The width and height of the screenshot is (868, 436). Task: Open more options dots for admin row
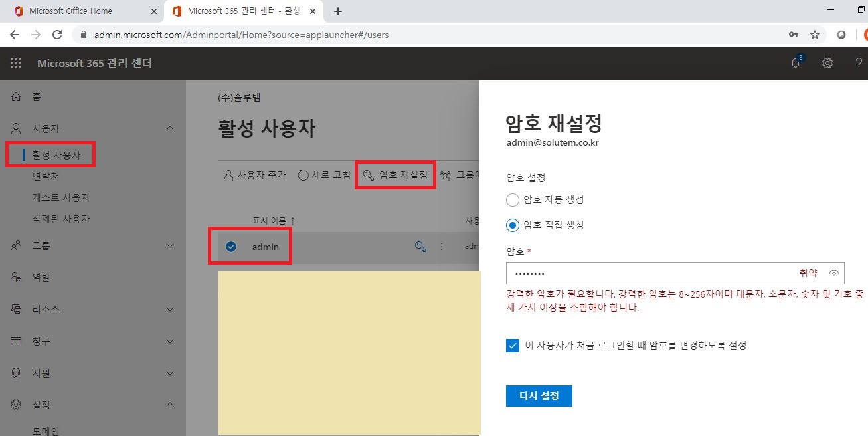(x=442, y=247)
